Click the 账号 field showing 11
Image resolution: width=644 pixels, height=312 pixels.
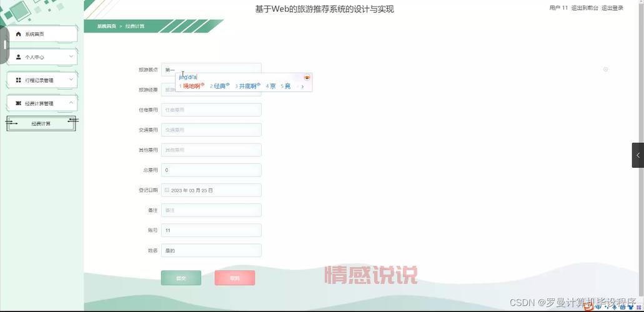[x=211, y=230]
